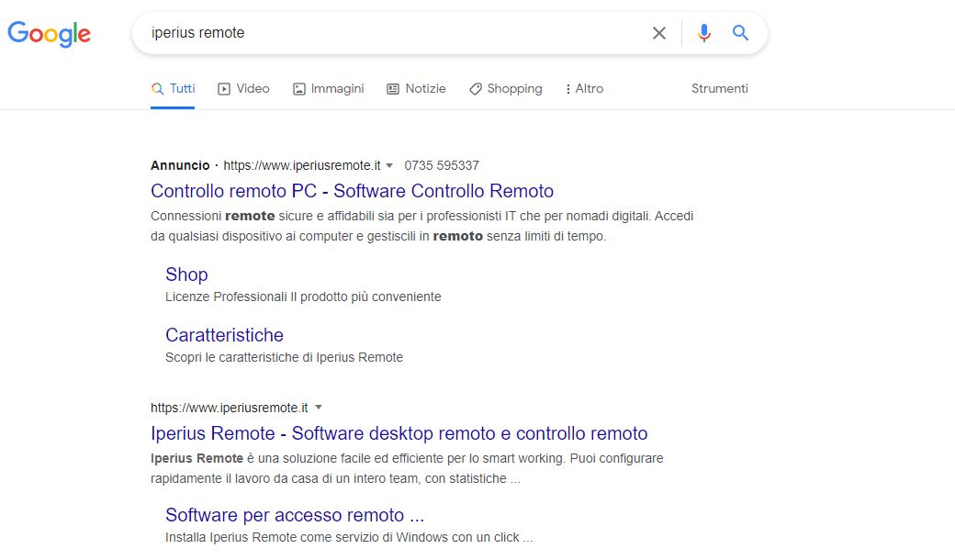
Task: Click the phone number 0735 595337
Action: (442, 166)
